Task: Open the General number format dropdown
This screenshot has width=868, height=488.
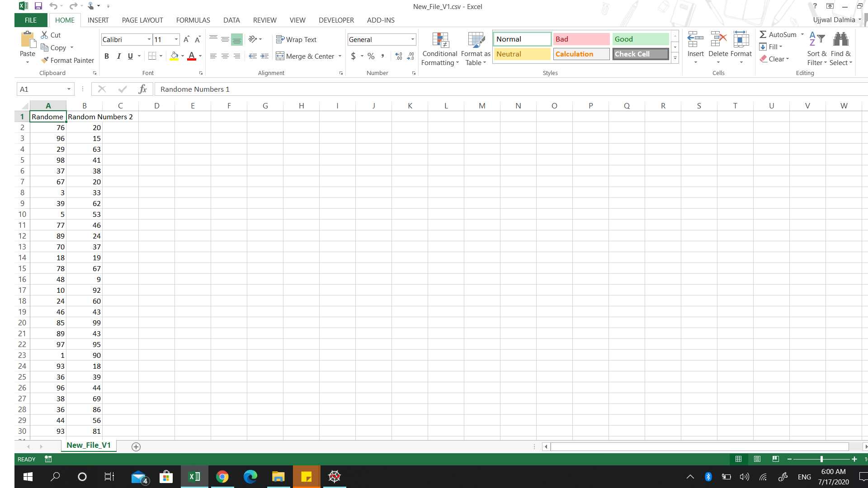Action: (x=412, y=39)
